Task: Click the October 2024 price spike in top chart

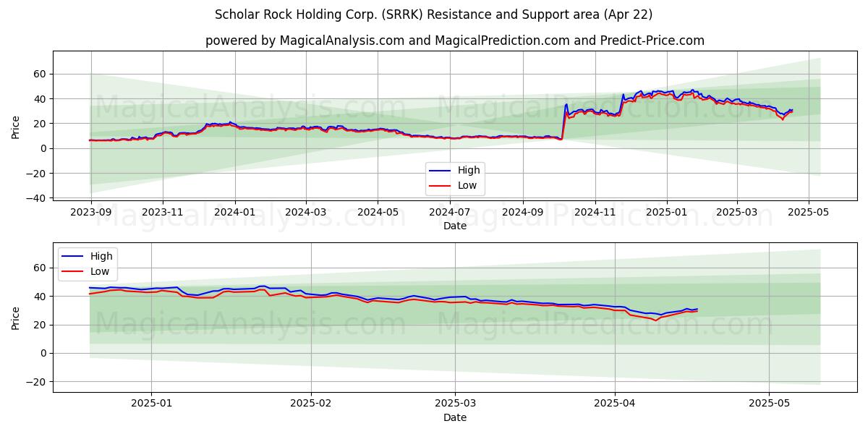Action: coord(566,106)
